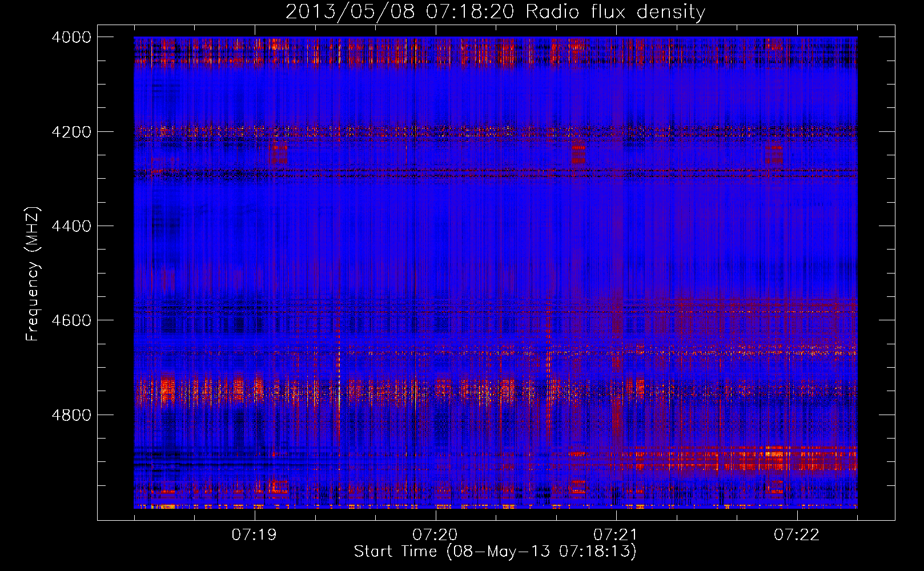This screenshot has width=924, height=571.
Task: Click the 07:22 time tick label
Action: 797,535
